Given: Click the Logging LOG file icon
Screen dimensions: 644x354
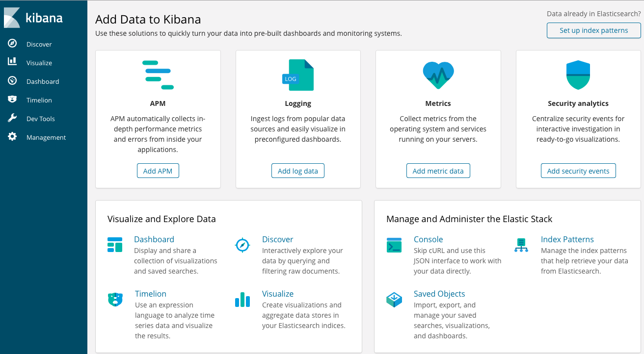Looking at the screenshot, I should [298, 75].
